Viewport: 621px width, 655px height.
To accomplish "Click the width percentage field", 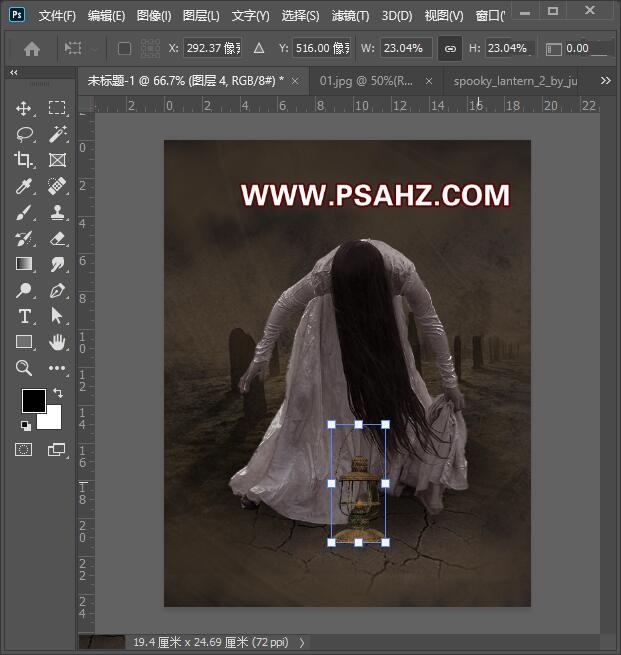I will coord(406,48).
